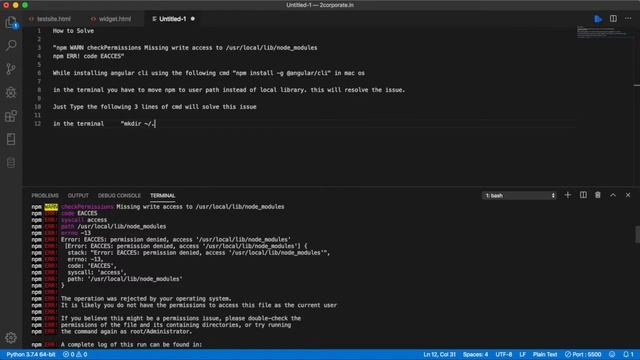Click 'npm ERR! code EACCES' on line 4
Screen dimensions: 640x360
[x=88, y=56]
